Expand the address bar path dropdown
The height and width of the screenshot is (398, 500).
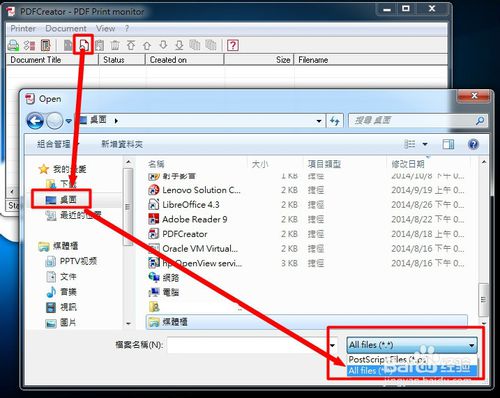pyautogui.click(x=319, y=121)
